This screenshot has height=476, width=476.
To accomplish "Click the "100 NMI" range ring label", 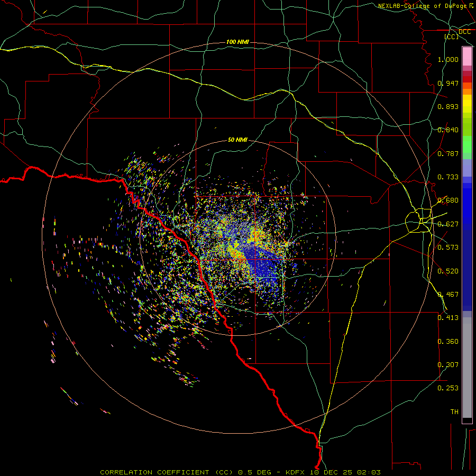I will (237, 42).
